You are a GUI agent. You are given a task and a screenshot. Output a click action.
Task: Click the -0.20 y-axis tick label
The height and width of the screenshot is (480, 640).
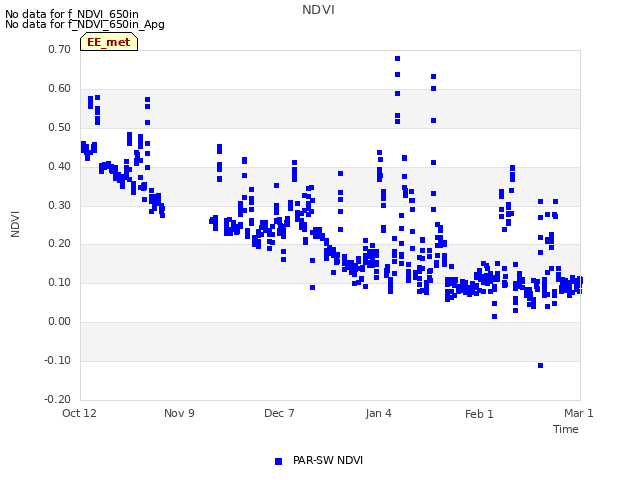tap(58, 399)
